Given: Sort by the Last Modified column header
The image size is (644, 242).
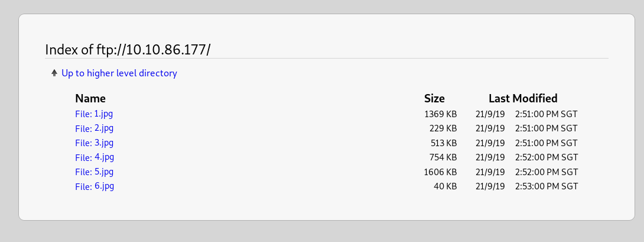Looking at the screenshot, I should (x=523, y=98).
